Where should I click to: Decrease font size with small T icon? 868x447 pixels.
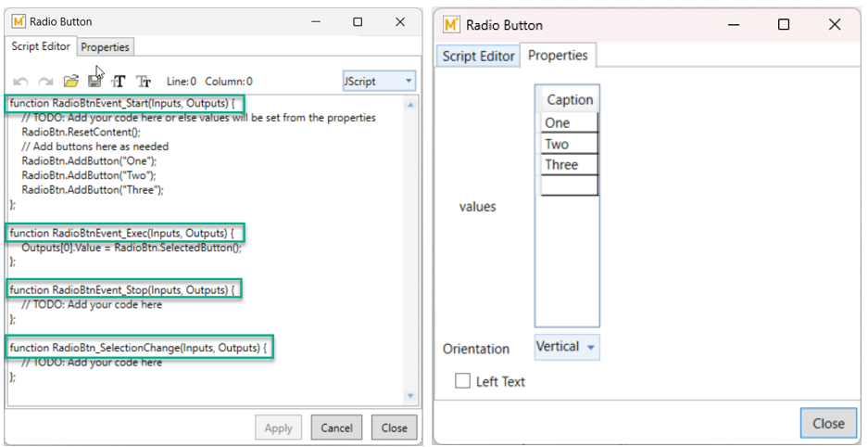(x=144, y=82)
